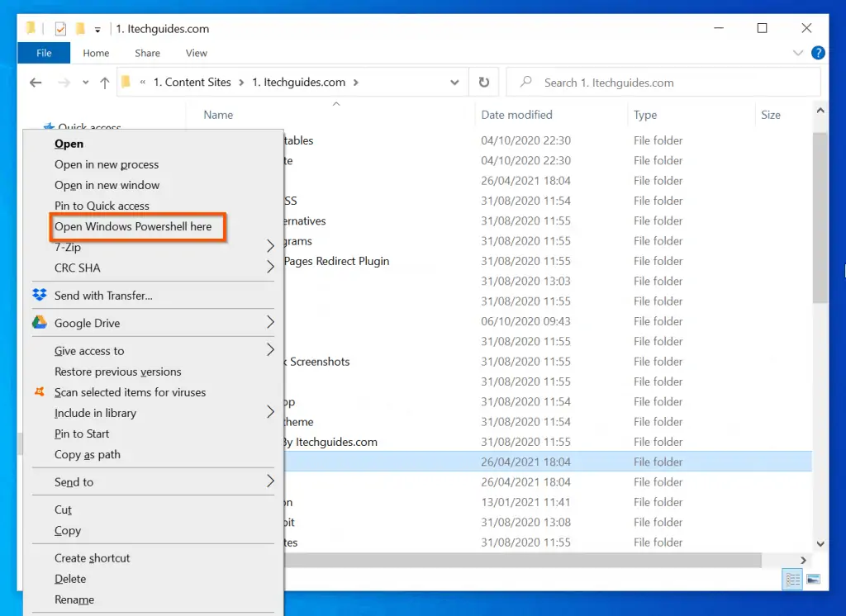The image size is (846, 616).
Task: Click the horizontal scrollbar right arrow
Action: click(803, 561)
